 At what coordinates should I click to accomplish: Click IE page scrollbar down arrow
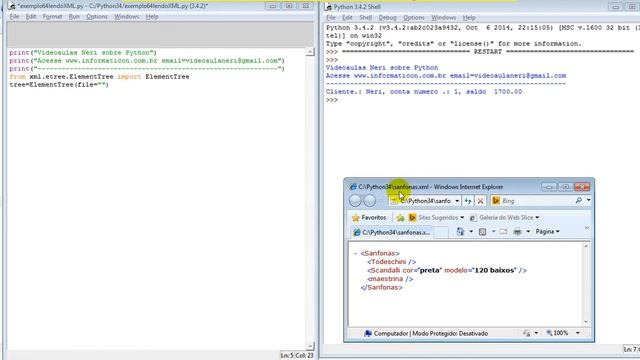coord(586,322)
